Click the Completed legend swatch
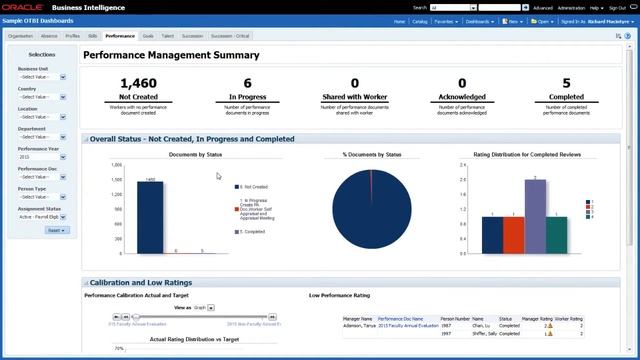 [x=237, y=232]
